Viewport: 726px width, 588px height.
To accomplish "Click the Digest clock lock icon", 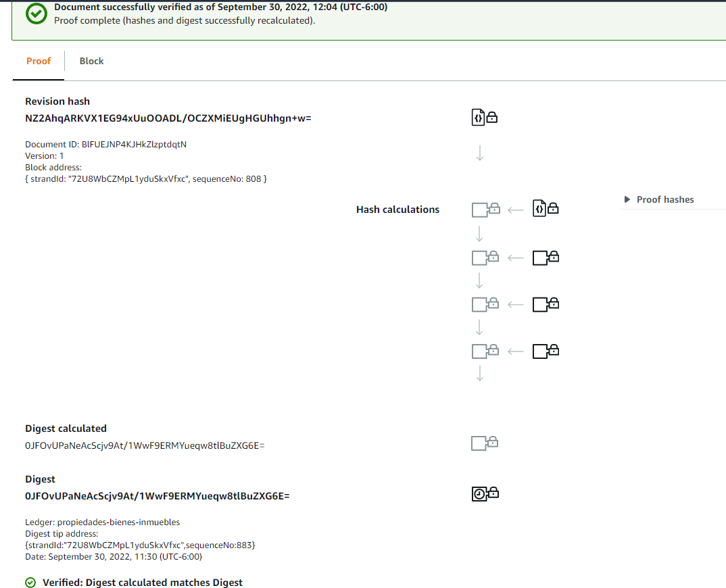I will click(x=485, y=493).
